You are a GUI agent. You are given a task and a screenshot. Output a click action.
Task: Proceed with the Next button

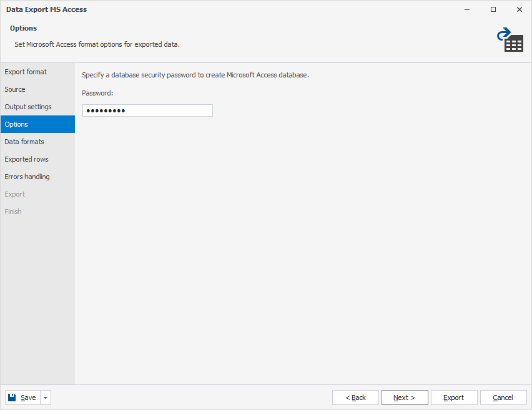click(x=405, y=398)
